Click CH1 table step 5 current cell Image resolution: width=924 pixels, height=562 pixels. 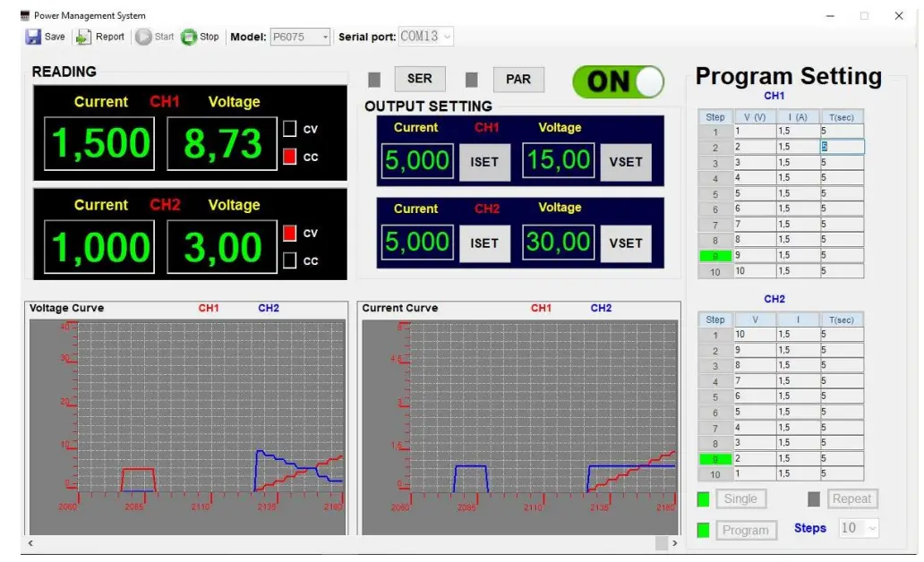click(x=798, y=193)
